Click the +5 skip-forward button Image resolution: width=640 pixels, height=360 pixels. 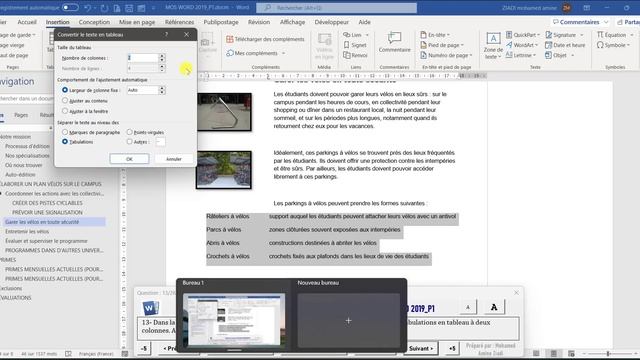pyautogui.click(x=452, y=348)
